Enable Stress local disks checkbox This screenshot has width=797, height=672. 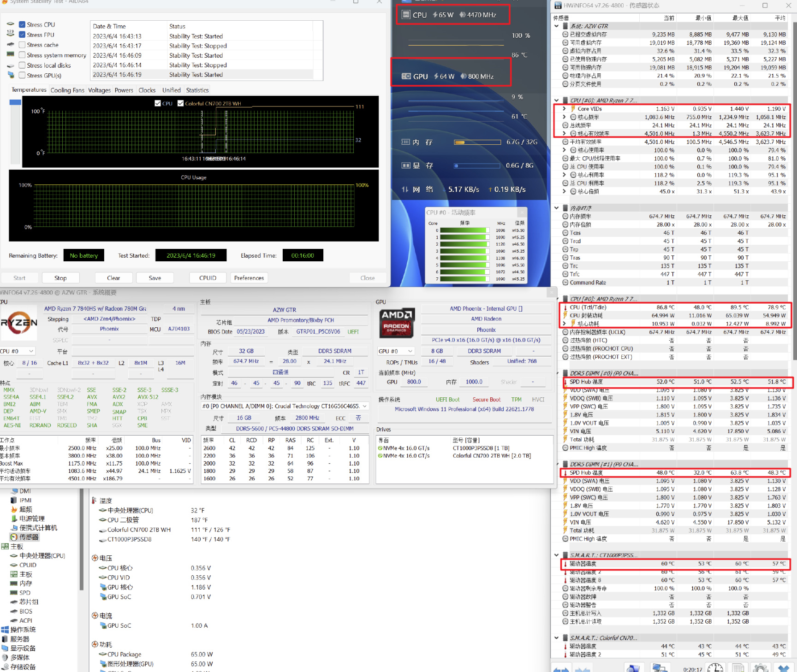pos(22,65)
